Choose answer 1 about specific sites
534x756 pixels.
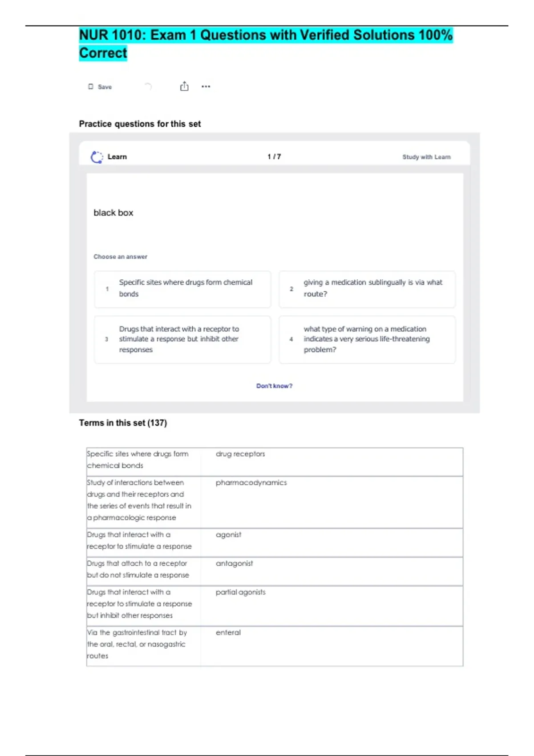[x=182, y=289]
